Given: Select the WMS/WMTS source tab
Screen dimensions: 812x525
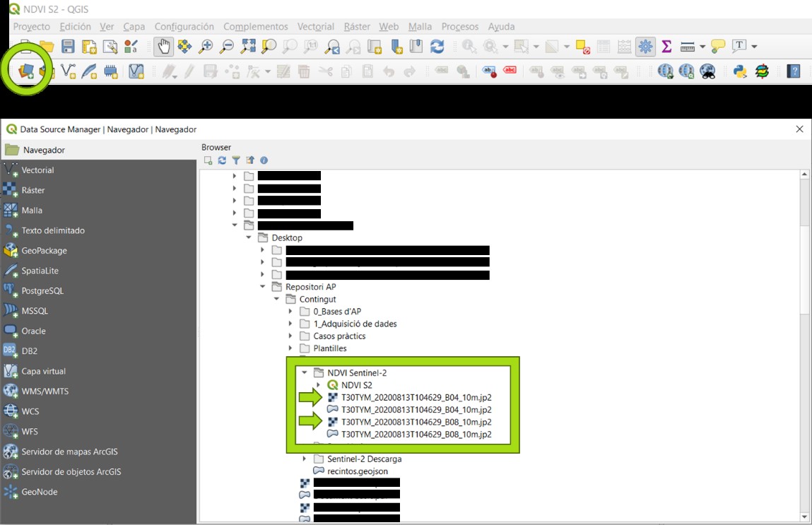Looking at the screenshot, I should [98, 391].
